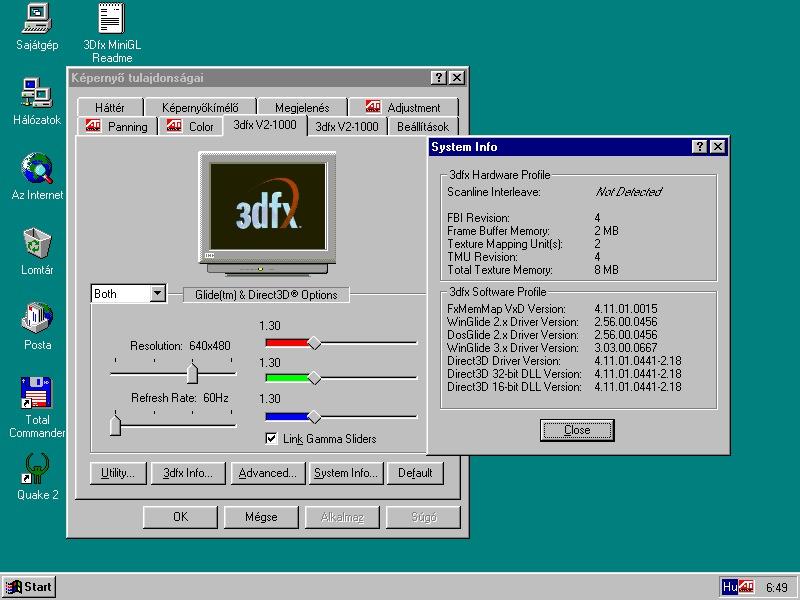The width and height of the screenshot is (800, 600).
Task: Click the Total Texture Memory 8 MB value
Action: [x=606, y=269]
